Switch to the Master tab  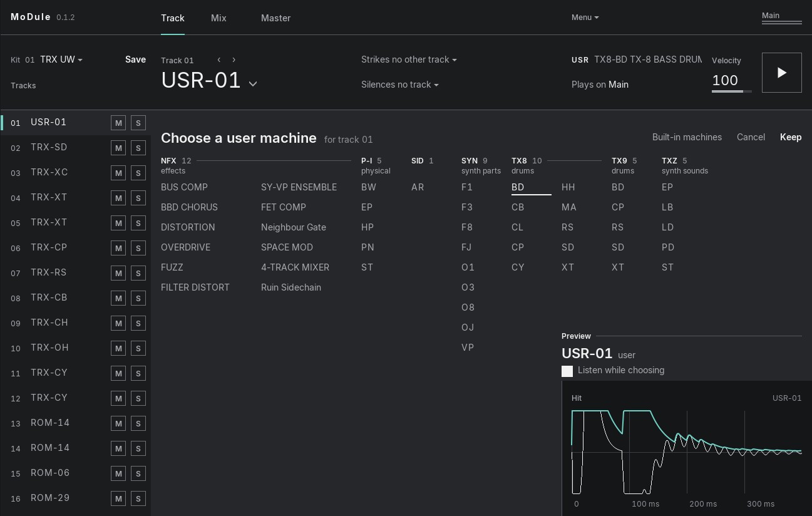coord(275,18)
